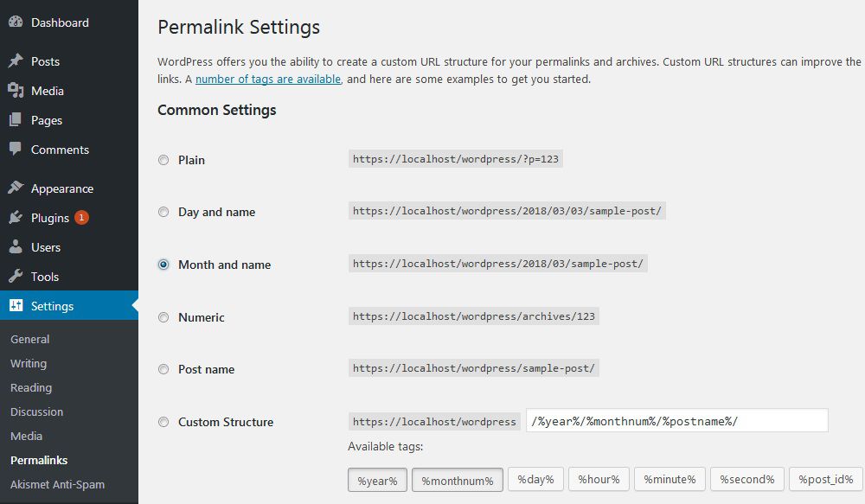Click the Media camera-music icon in main menu
This screenshot has height=504, width=865.
16,91
